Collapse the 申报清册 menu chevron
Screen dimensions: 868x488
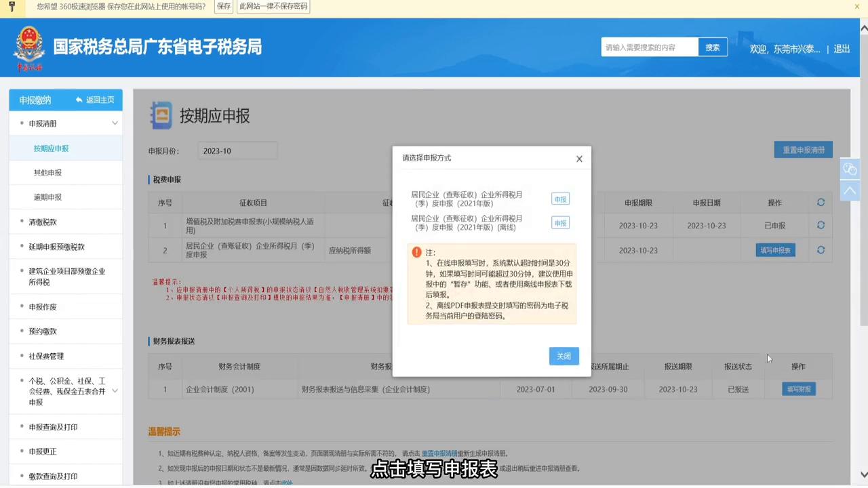[x=115, y=123]
